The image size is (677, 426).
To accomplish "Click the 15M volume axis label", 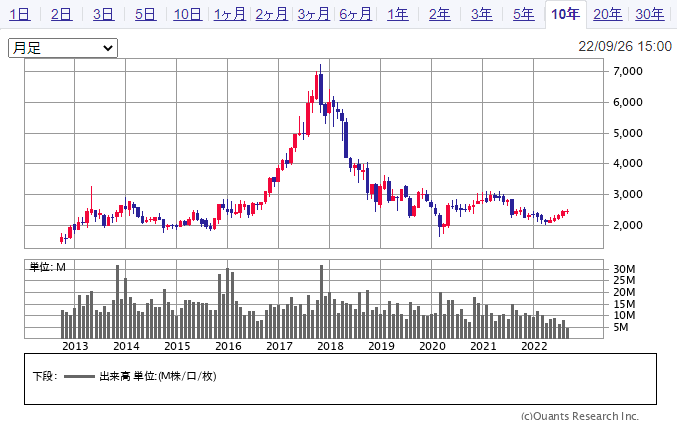I will pos(624,304).
